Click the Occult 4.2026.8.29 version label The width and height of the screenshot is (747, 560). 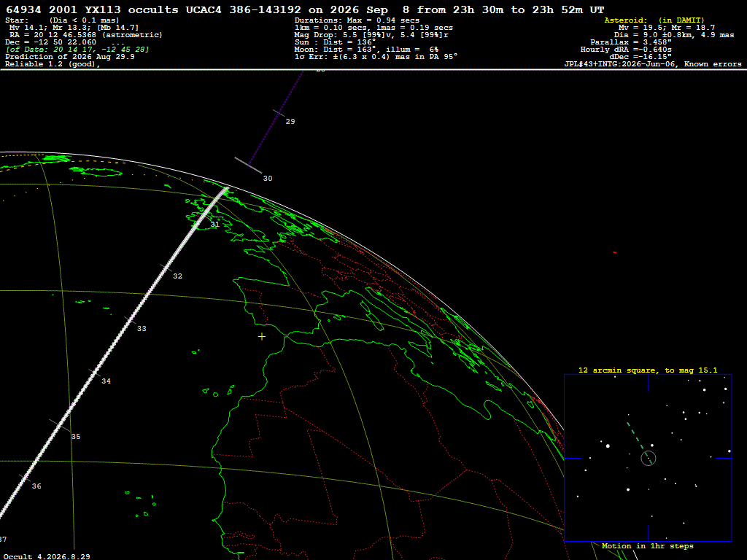click(x=47, y=556)
